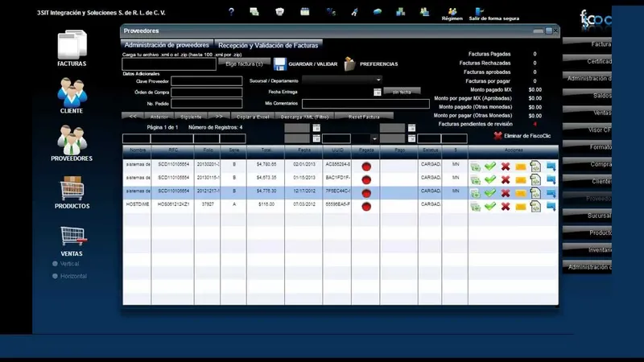Open the XML document icon for $4,673.35 invoice
The image size is (644, 362).
[535, 179]
